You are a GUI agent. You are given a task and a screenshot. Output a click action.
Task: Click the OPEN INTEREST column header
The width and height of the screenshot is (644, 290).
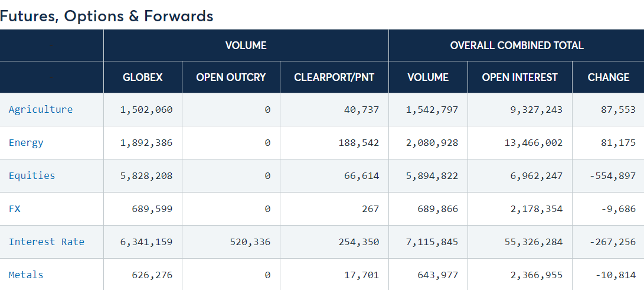519,77
